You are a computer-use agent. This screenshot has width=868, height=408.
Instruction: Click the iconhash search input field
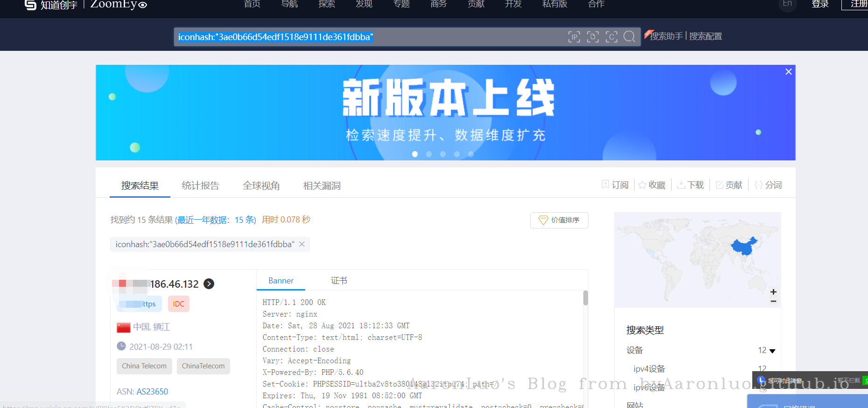click(369, 37)
